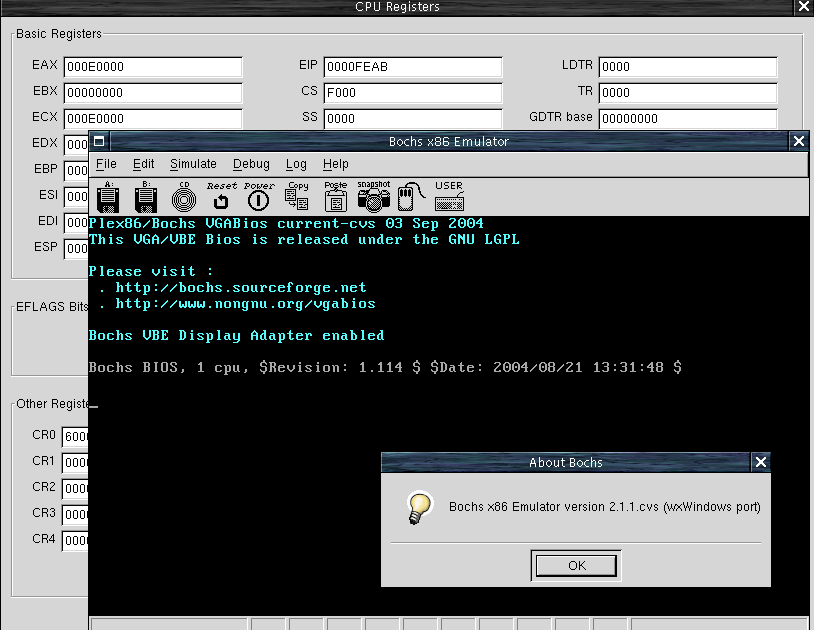The height and width of the screenshot is (630, 814).
Task: Click the Power toolbar icon
Action: [259, 197]
